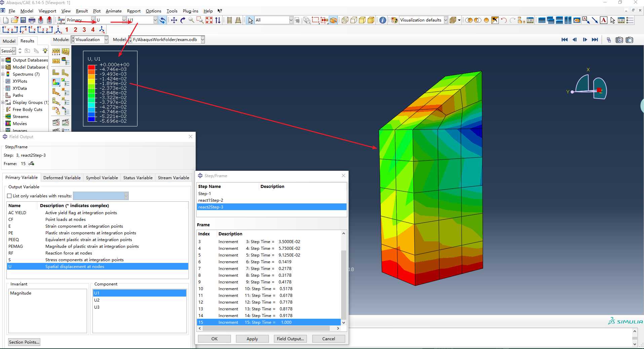Open the exam.odb model dropdown

tap(203, 40)
